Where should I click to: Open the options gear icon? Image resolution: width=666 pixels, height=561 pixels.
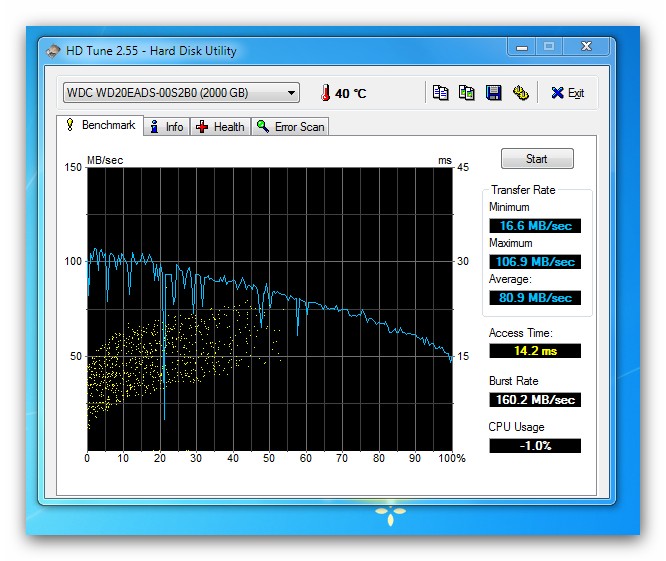[520, 93]
